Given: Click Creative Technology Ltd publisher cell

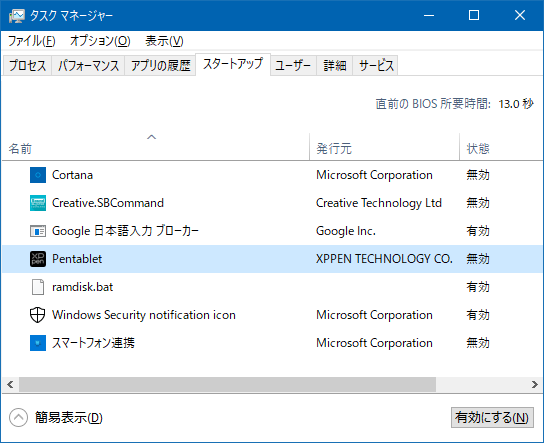Looking at the screenshot, I should 379,203.
